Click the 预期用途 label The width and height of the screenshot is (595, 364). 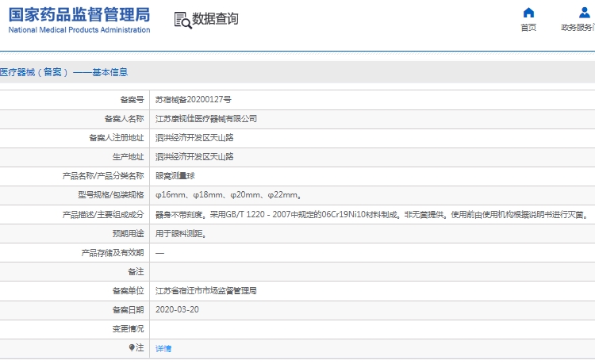pos(129,234)
